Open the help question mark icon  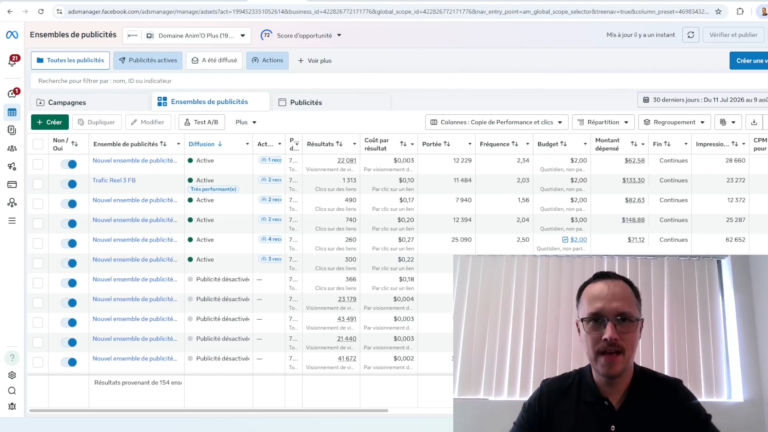(12, 358)
